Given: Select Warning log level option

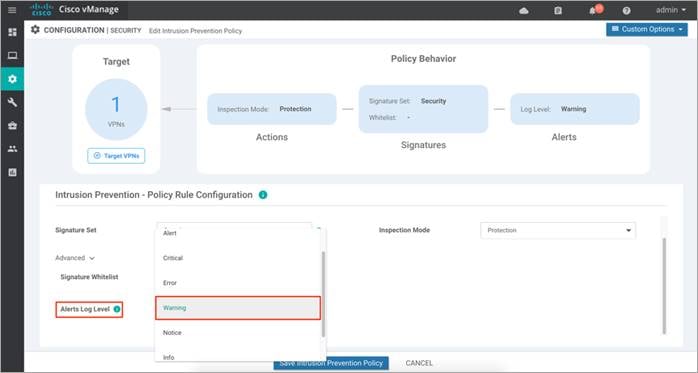Looking at the screenshot, I should click(238, 308).
